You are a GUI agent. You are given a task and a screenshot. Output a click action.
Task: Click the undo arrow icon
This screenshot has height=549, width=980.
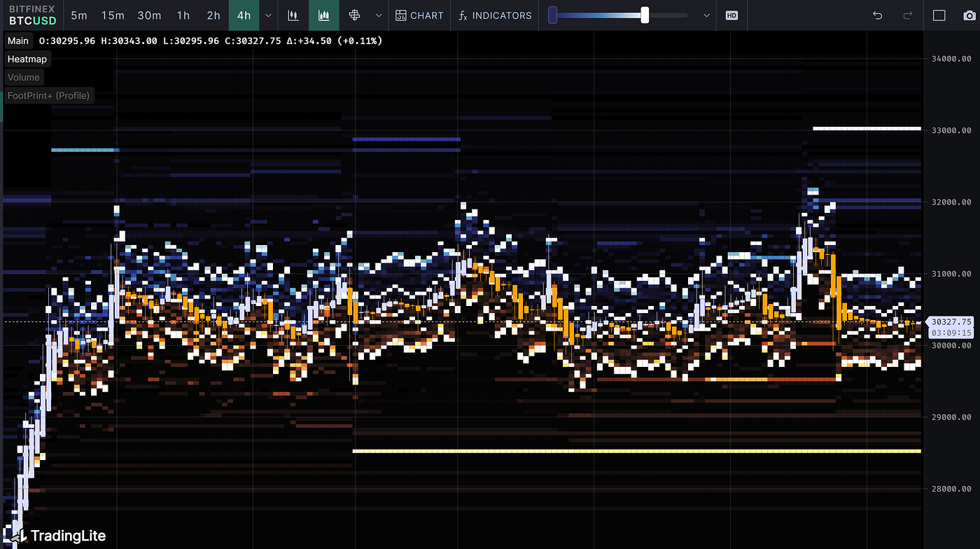(878, 15)
